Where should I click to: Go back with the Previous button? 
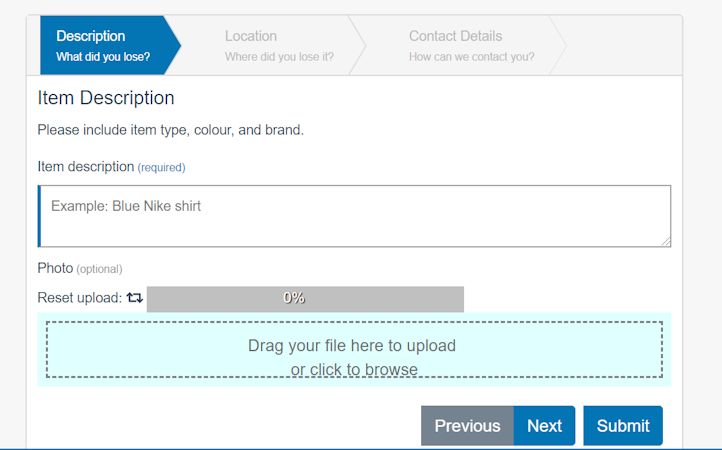[467, 426]
